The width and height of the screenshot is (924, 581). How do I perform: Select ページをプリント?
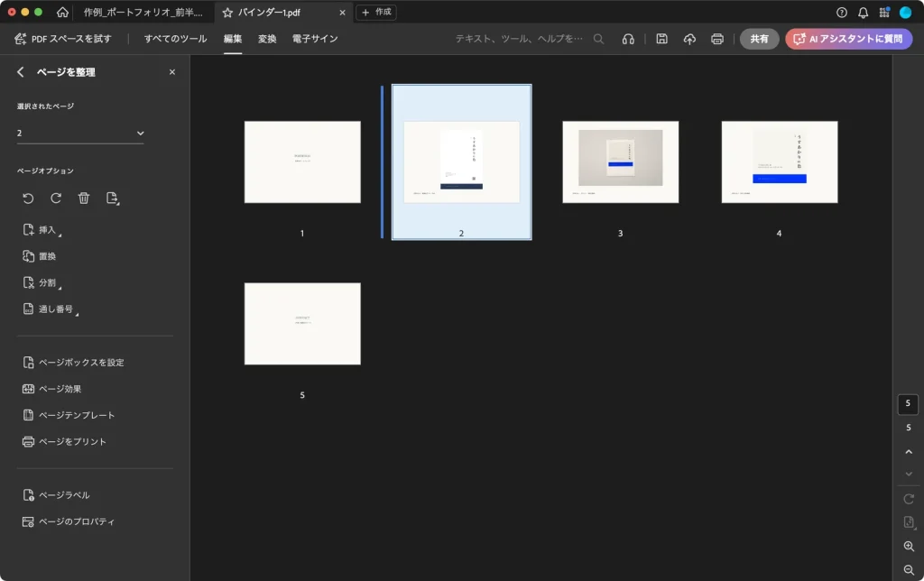[64, 442]
